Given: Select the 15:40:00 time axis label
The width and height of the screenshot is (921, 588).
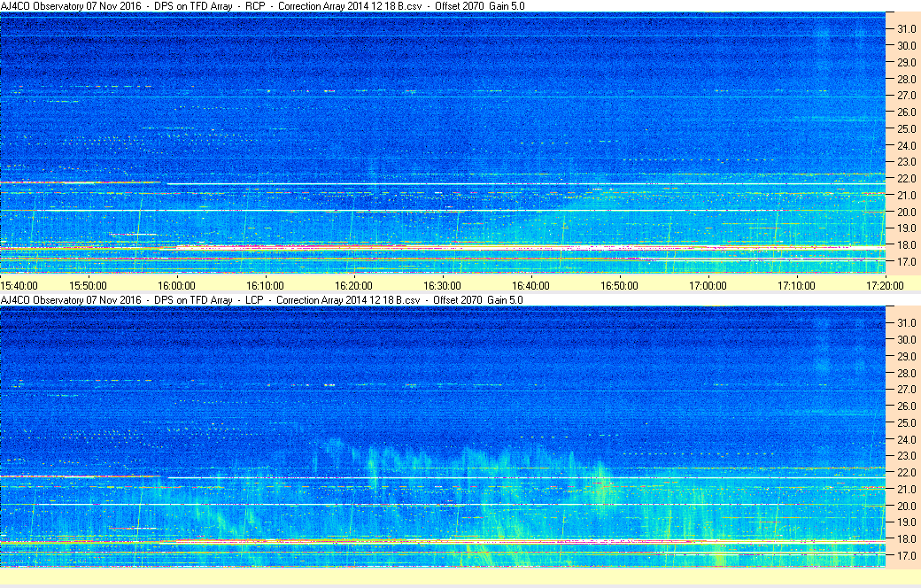Looking at the screenshot, I should tap(19, 285).
